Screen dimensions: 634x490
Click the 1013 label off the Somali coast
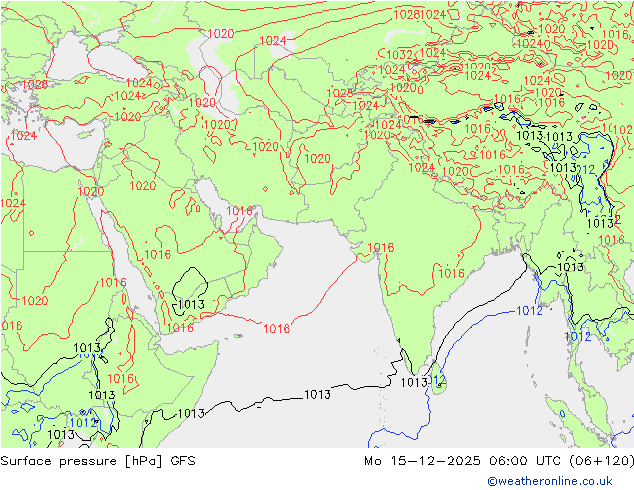(191, 413)
